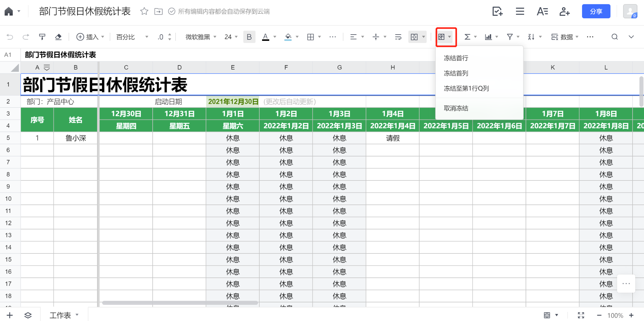Open the 插入 insert button
644x321 pixels.
tap(90, 37)
